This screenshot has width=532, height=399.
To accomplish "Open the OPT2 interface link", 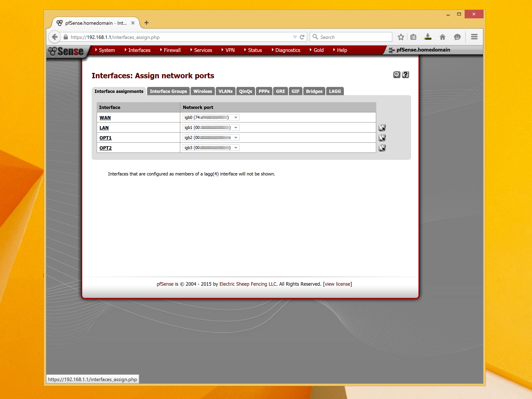I will (105, 148).
